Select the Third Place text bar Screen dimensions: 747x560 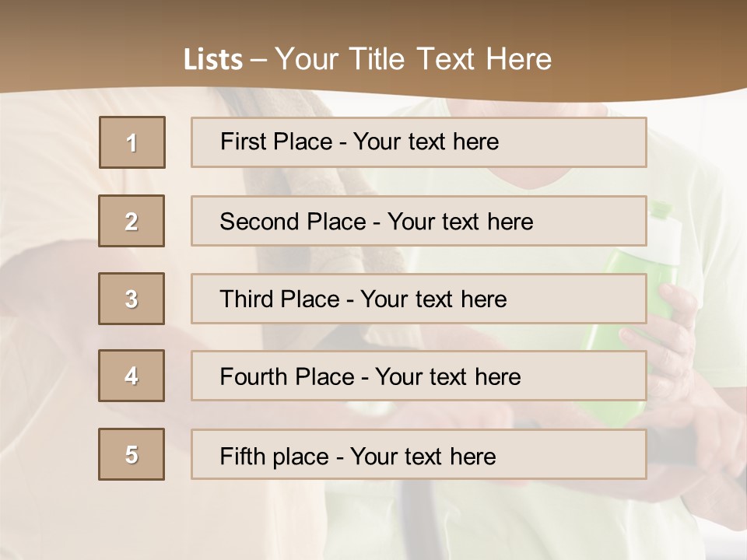(x=419, y=299)
